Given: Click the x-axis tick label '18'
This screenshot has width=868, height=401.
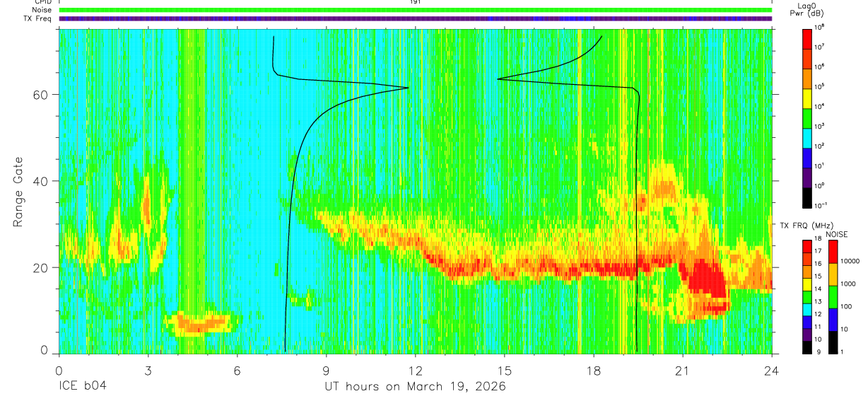Looking at the screenshot, I should pyautogui.click(x=594, y=371).
